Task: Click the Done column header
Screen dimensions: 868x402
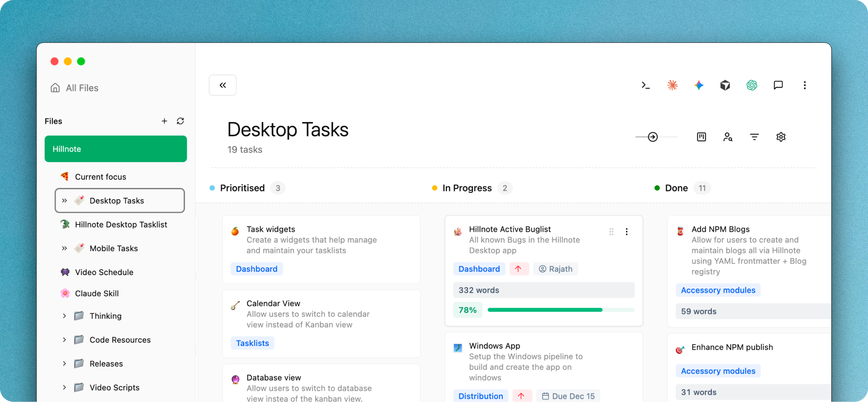Action: pos(677,188)
